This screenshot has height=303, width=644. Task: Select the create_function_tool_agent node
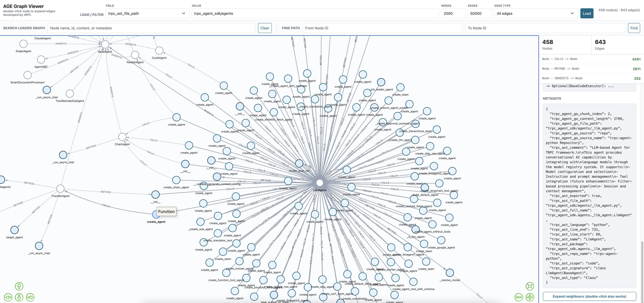tap(226, 273)
